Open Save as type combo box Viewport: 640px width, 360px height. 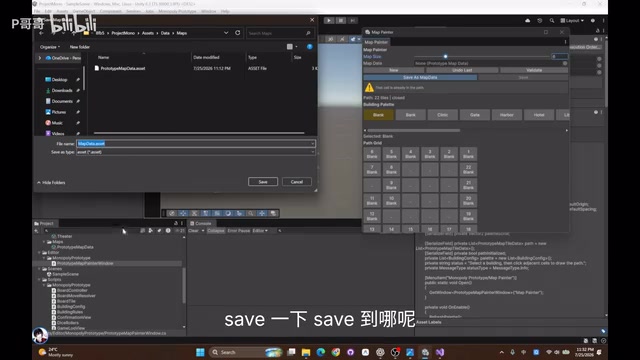pos(196,152)
